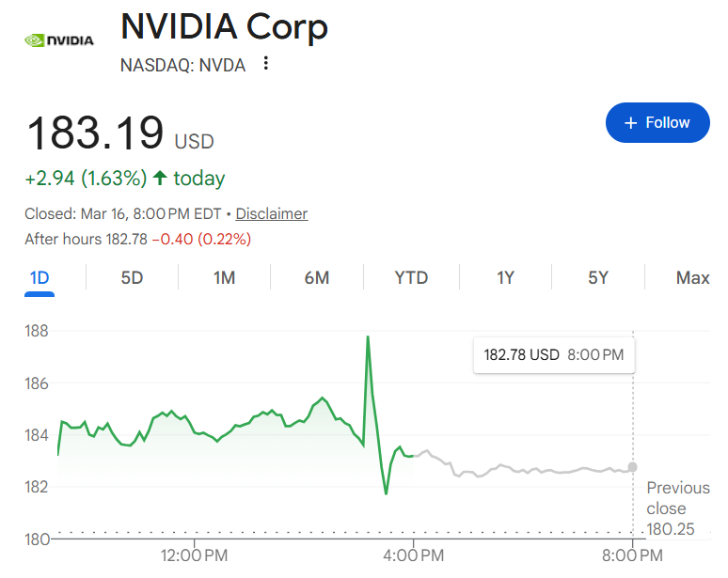728x578 pixels.
Task: Show the 1M chart range
Action: pos(224,277)
